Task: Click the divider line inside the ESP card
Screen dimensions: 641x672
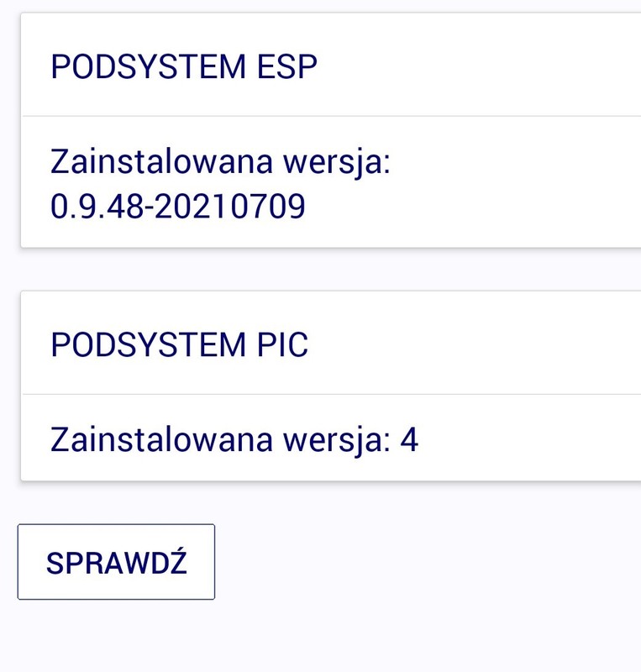Action: click(328, 116)
